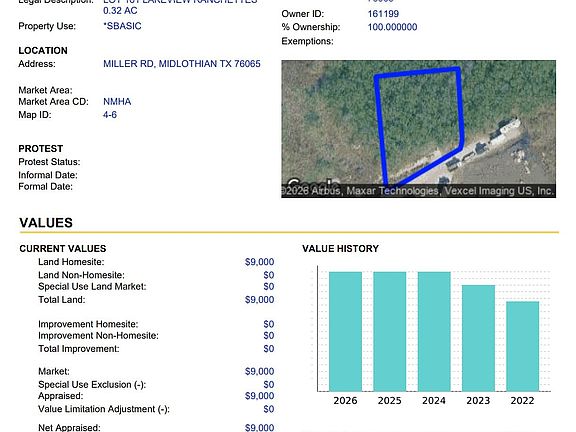Viewport: 576px width, 432px height.
Task: Select Property Use value SBASIC
Action: tap(122, 26)
